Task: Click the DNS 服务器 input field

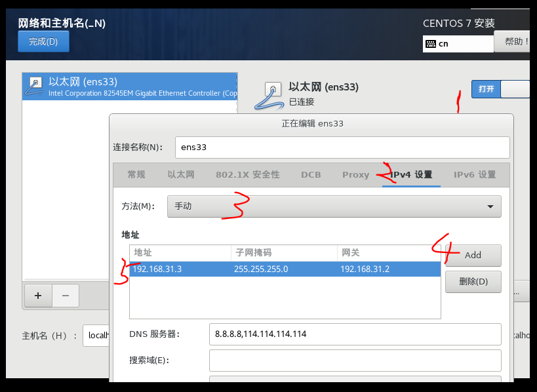Action: tap(355, 334)
